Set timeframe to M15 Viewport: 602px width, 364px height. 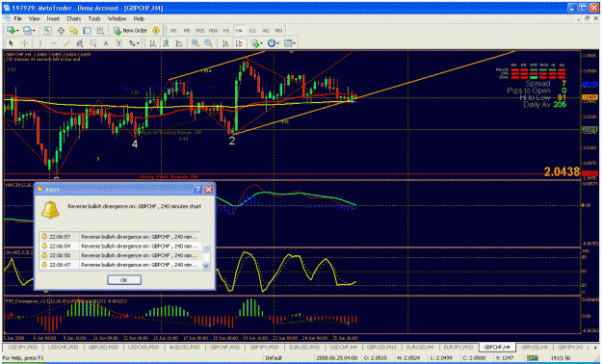[199, 31]
